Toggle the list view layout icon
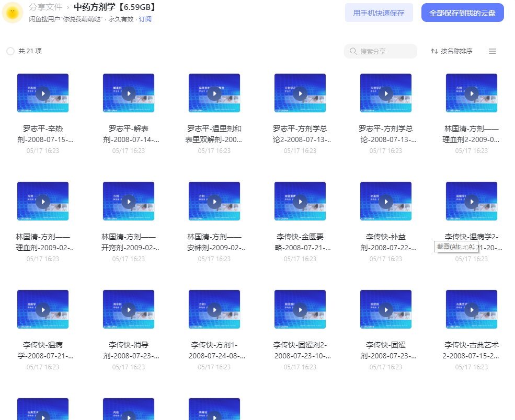515x420 pixels. coord(493,51)
